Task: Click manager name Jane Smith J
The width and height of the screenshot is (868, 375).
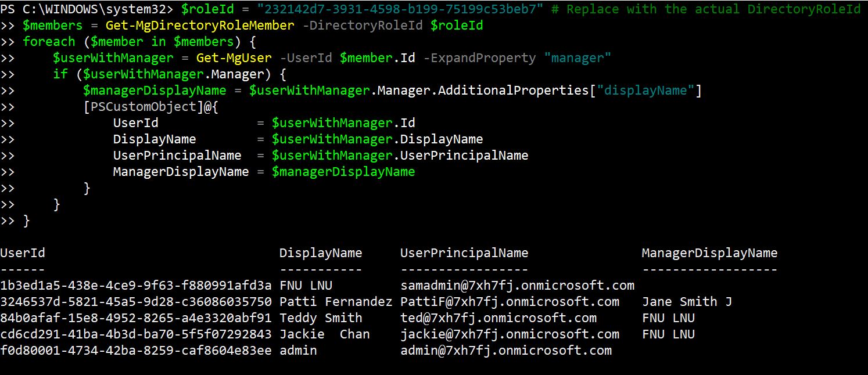Action: [687, 302]
